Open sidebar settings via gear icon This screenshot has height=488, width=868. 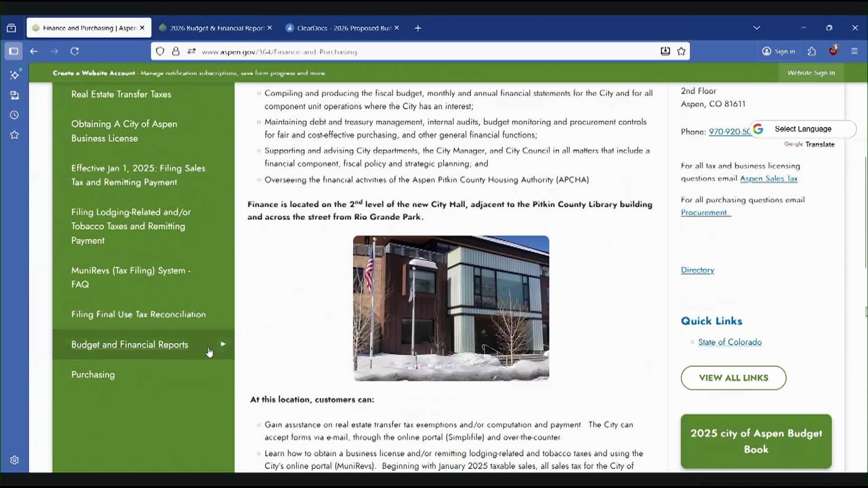pos(15,460)
